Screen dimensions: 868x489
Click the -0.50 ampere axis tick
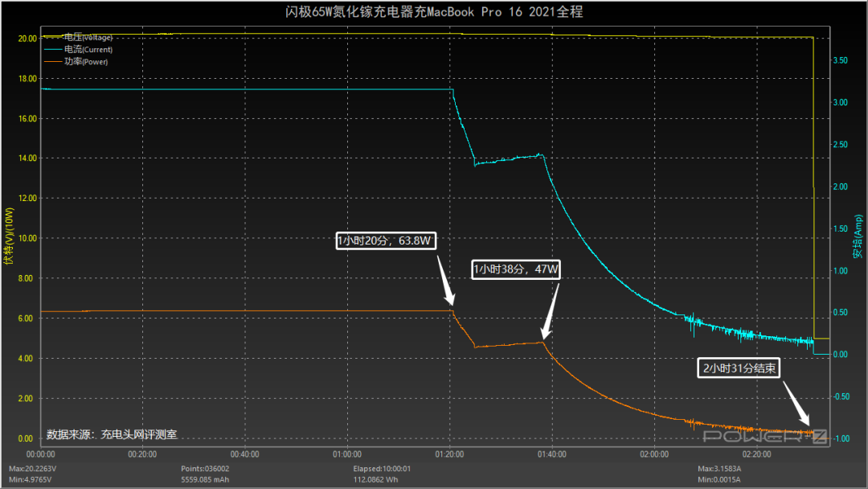(841, 397)
